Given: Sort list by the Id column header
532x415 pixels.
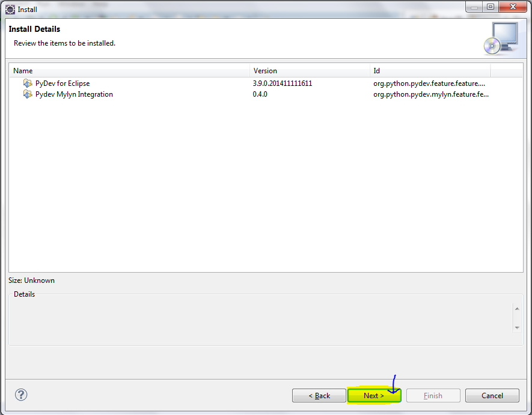Looking at the screenshot, I should [430, 70].
